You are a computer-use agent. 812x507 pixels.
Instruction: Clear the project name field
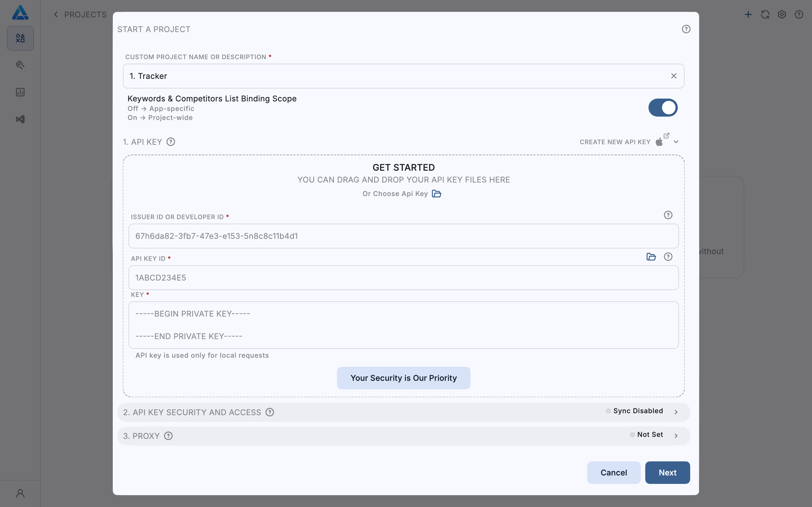coord(673,76)
